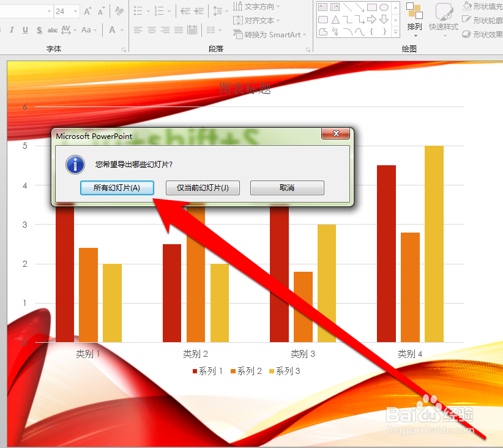503x448 pixels.
Task: Select the arrow line shape
Action: (x=360, y=7)
